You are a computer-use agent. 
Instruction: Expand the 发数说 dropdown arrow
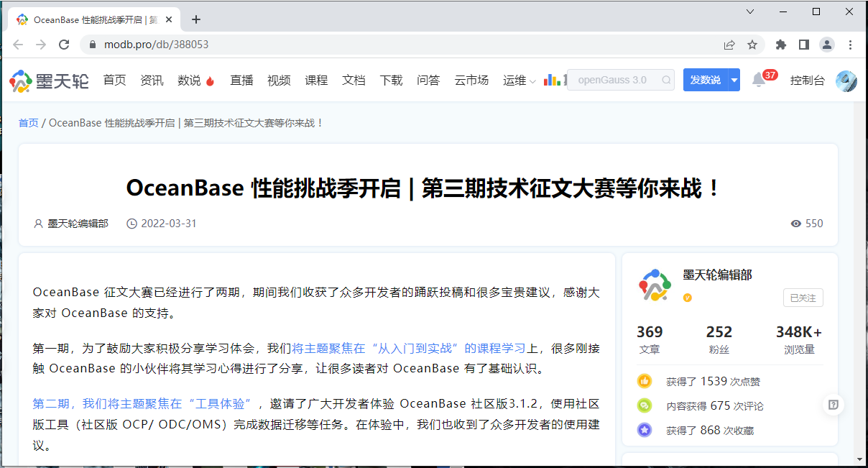(734, 80)
